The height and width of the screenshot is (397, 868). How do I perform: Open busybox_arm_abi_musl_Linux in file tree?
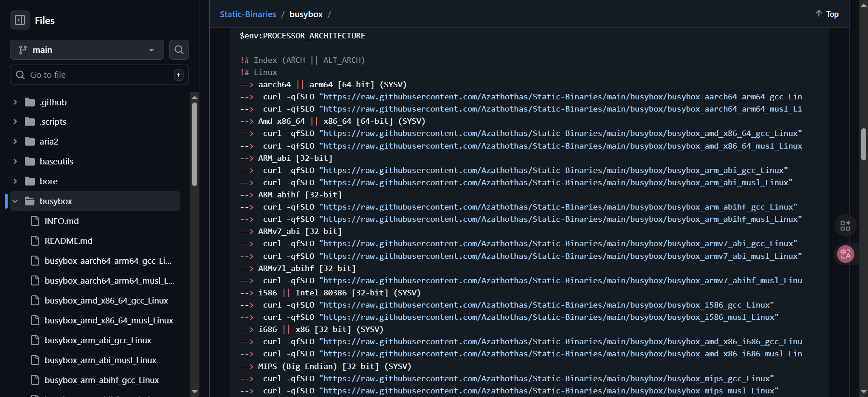100,360
